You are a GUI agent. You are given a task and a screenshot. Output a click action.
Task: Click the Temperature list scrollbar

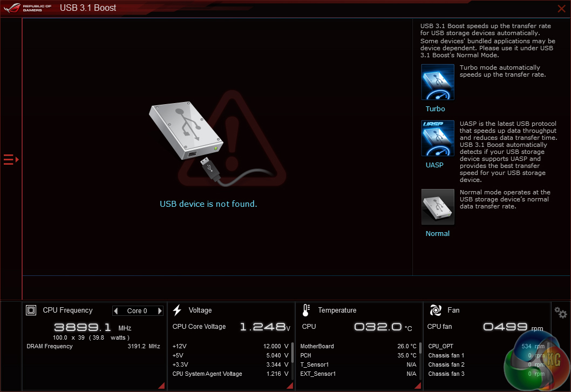(420, 348)
